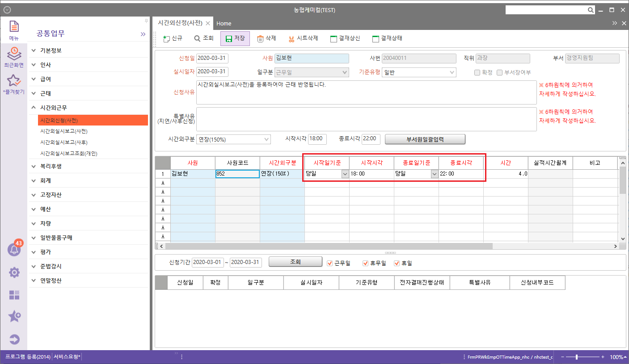Click the add-favorite star plus icon
Viewport: 629px width, 364px height.
pos(14,317)
